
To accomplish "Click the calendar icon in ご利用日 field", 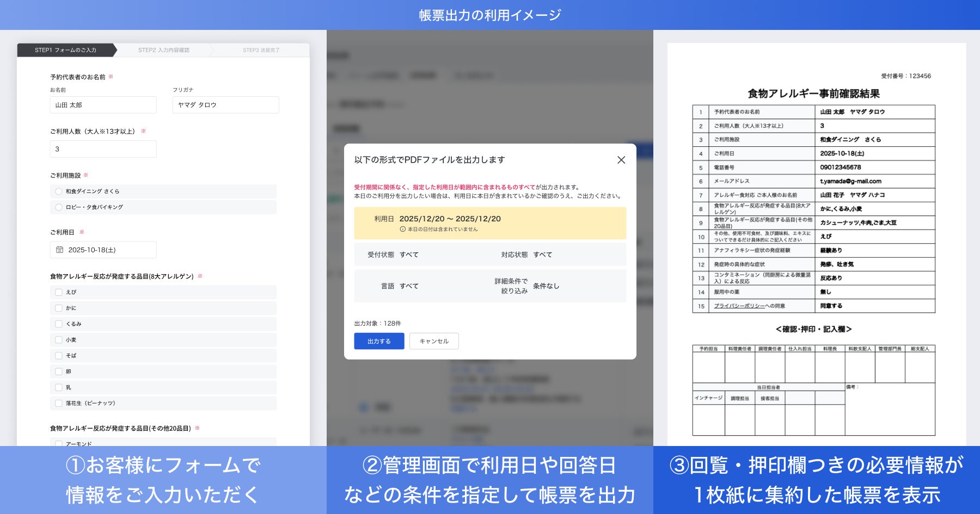I will coord(60,250).
